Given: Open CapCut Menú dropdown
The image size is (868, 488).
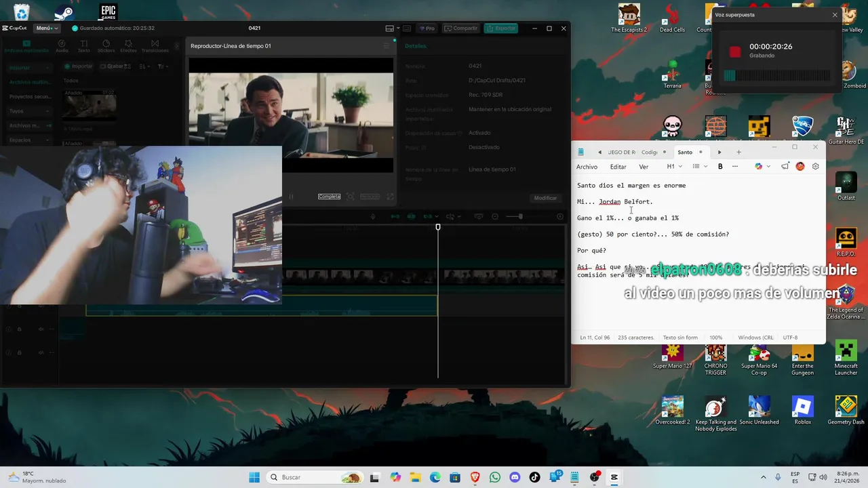Looking at the screenshot, I should 47,28.
